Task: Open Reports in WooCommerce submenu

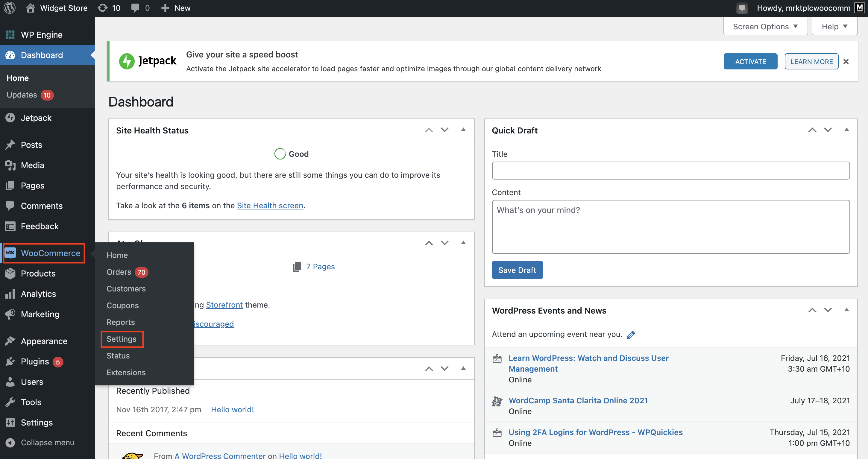Action: [x=121, y=322]
